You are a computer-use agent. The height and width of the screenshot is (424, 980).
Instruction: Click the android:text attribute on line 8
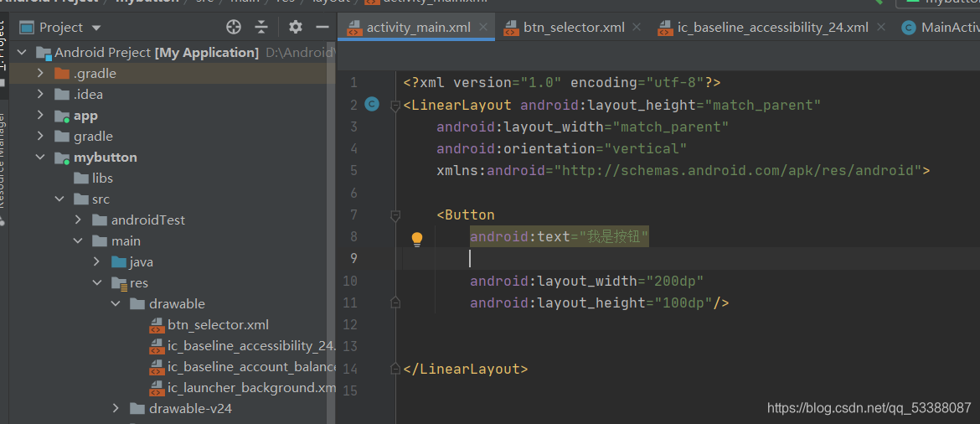[x=560, y=236]
